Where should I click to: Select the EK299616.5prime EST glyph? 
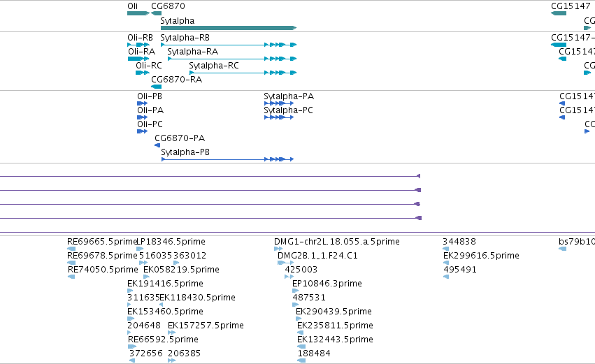point(446,263)
